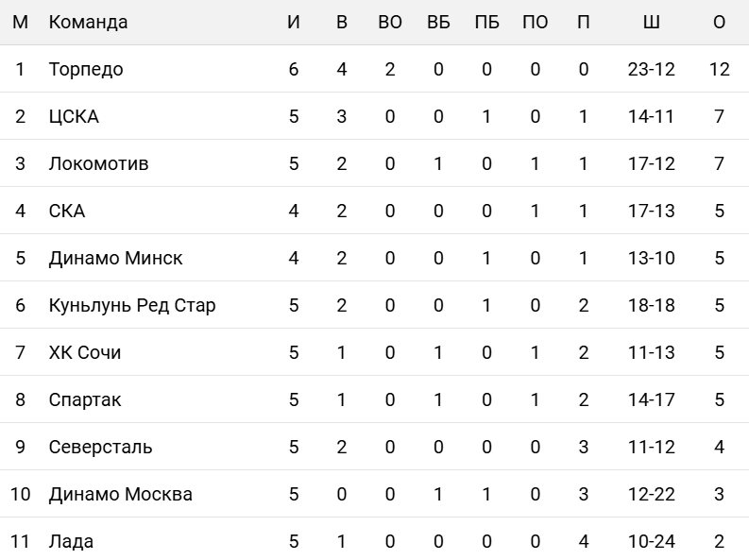
Task: Select the ХК Сочи team
Action: (x=85, y=352)
